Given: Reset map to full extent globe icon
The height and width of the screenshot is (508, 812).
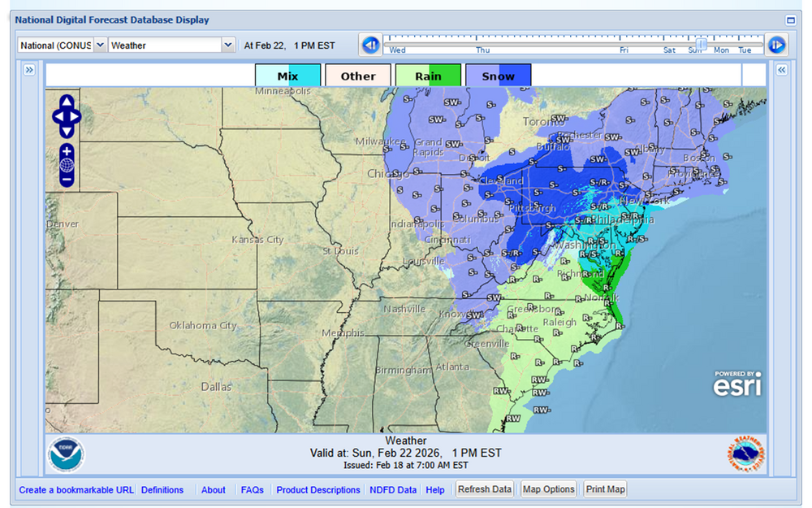Looking at the screenshot, I should tap(67, 165).
